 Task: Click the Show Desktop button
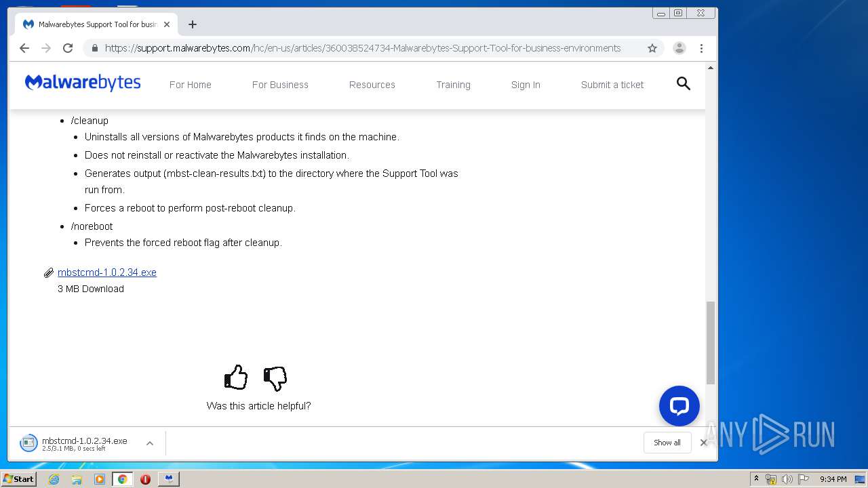coord(861,479)
